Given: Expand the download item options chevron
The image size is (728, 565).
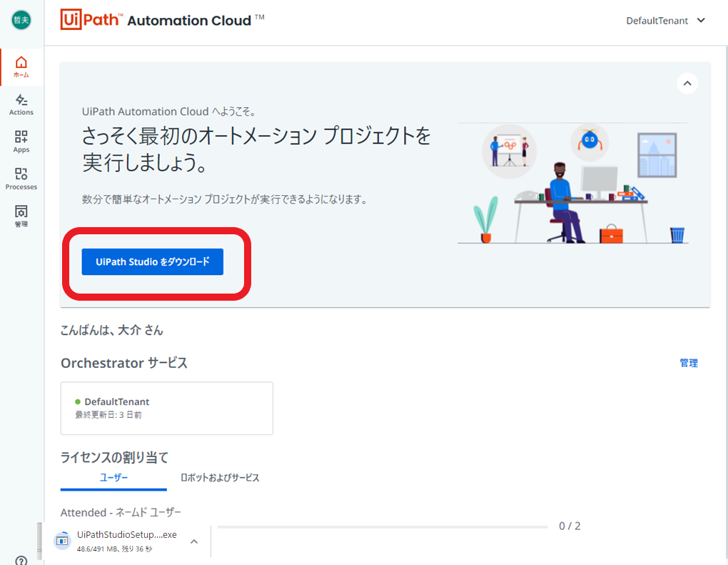Looking at the screenshot, I should (x=194, y=541).
